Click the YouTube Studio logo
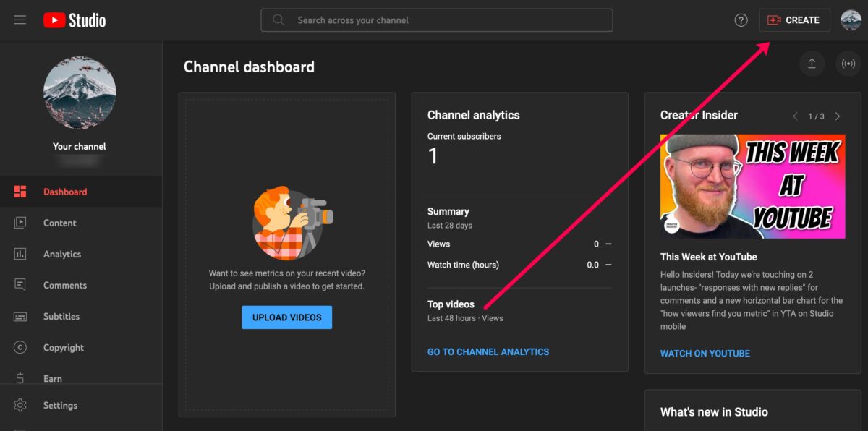This screenshot has height=431, width=868. point(75,20)
